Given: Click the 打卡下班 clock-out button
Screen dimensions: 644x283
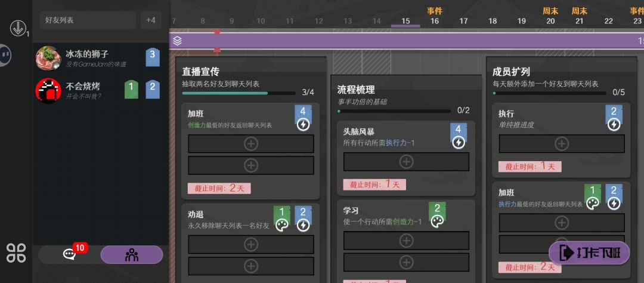Looking at the screenshot, I should [x=589, y=253].
